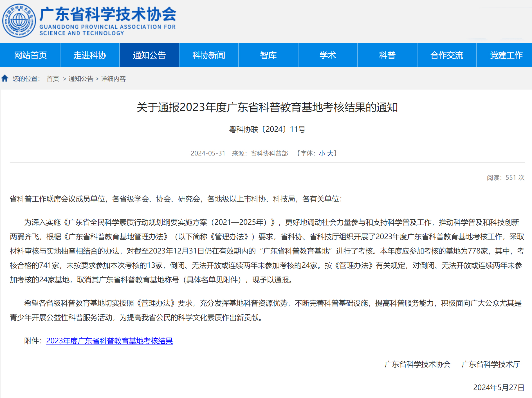Screen dimensions: 532x398
Task: Click the 科普 navigation tab
Action: [x=387, y=55]
